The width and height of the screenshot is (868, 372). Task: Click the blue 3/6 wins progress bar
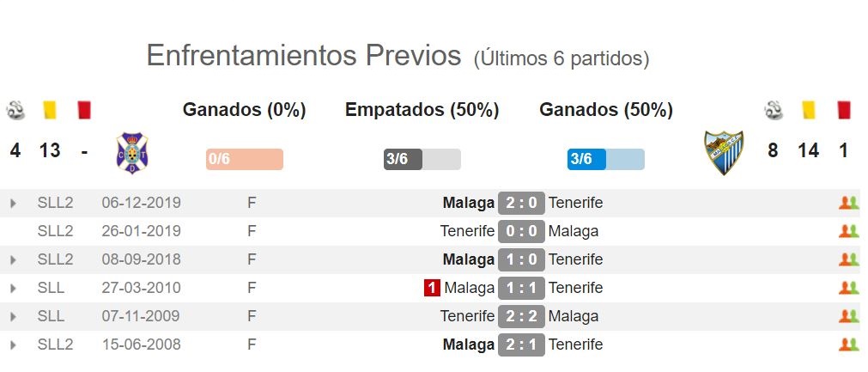605,160
